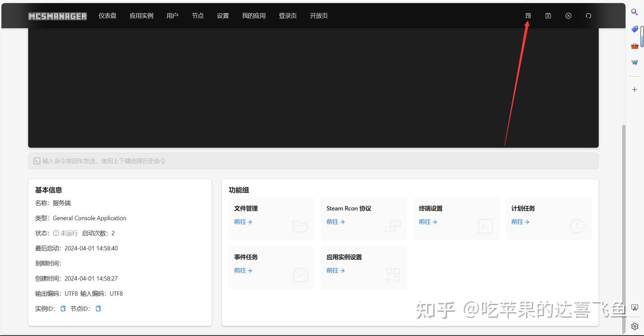Open the red toolbox sidebar icon
Image resolution: width=644 pixels, height=336 pixels.
click(634, 46)
